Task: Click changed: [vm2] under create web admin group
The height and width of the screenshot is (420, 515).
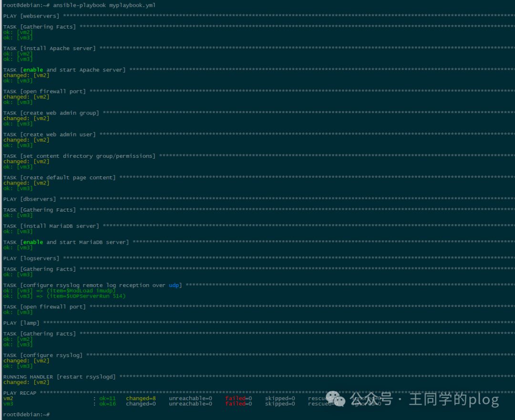Action: tap(26, 119)
